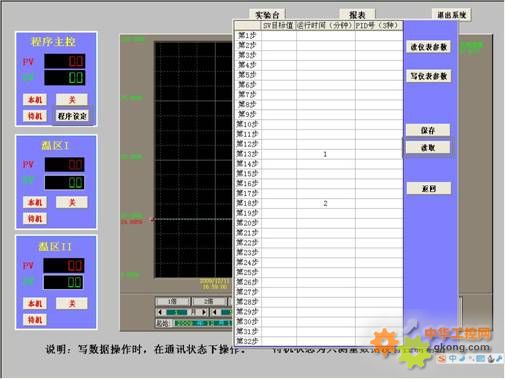This screenshot has height=379, width=505.
Task: Click the left-arrow under the 2倍 zoom button
Action: click(215, 312)
